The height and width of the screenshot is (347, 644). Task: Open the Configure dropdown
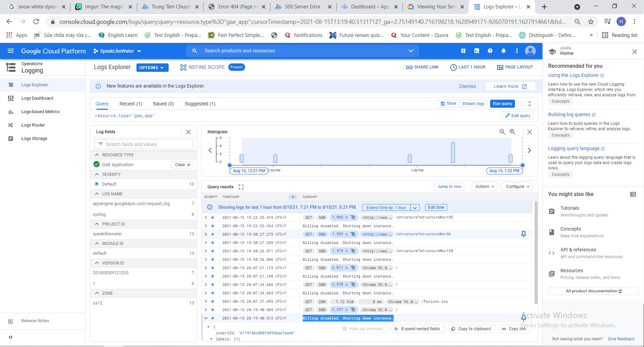tap(518, 187)
